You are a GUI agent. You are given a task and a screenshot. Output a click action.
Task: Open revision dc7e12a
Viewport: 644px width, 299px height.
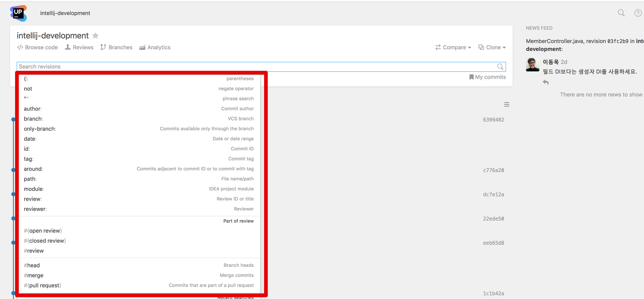[x=494, y=194]
